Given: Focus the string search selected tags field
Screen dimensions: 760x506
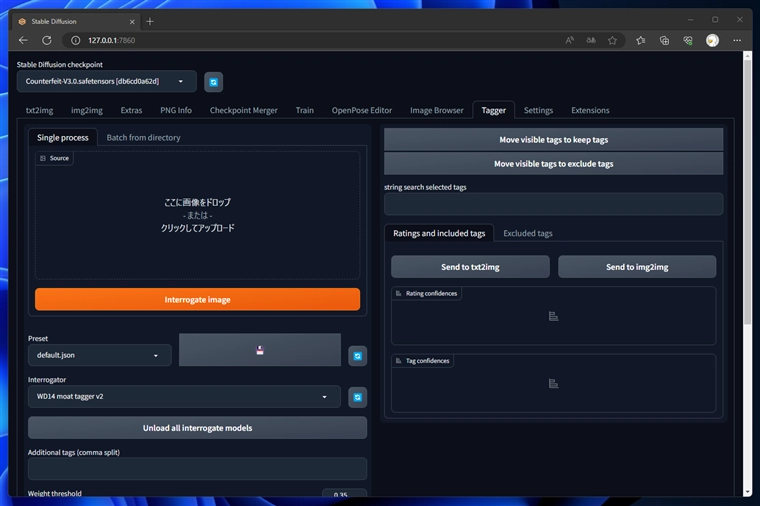Looking at the screenshot, I should click(554, 204).
